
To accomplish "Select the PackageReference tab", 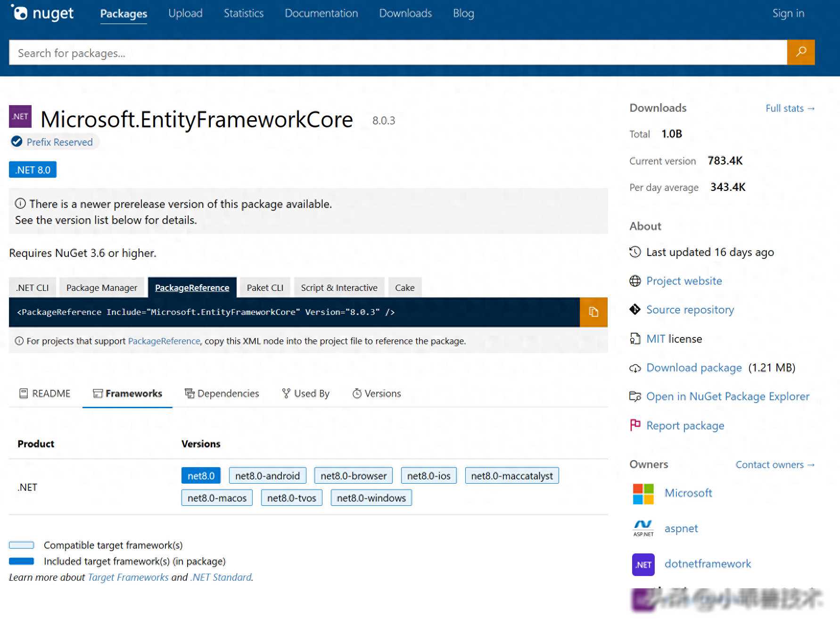I will click(x=192, y=288).
